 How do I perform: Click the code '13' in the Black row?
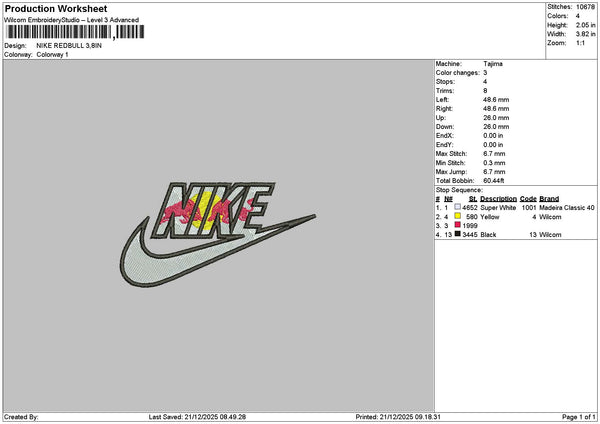coord(533,235)
